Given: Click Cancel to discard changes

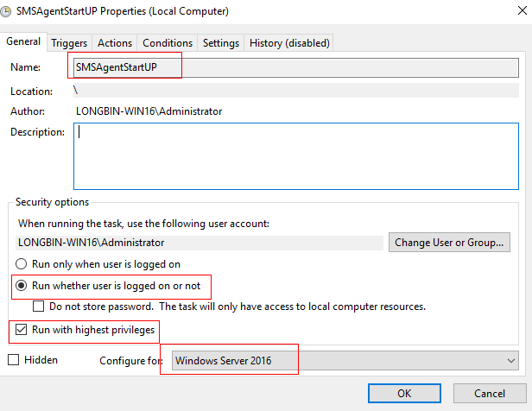Looking at the screenshot, I should tap(489, 394).
